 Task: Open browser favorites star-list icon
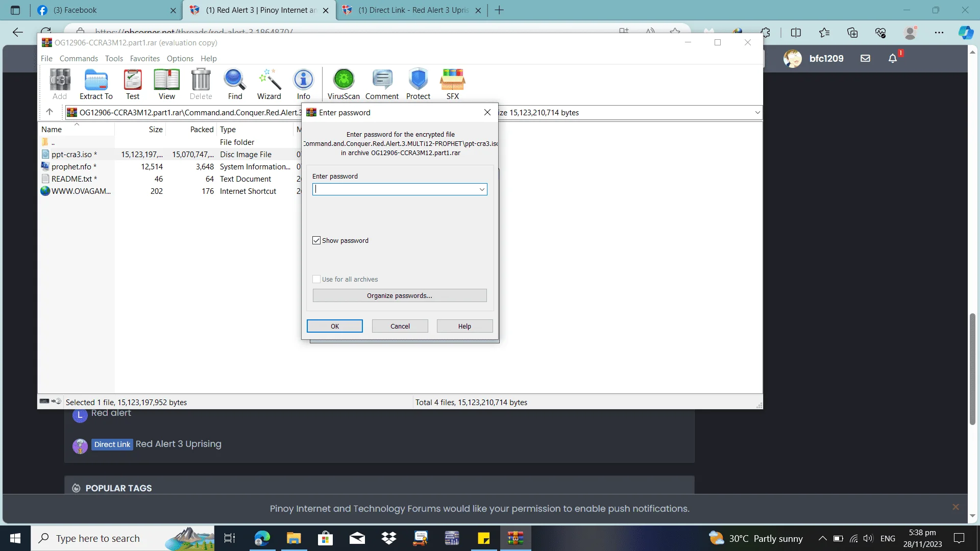[824, 33]
